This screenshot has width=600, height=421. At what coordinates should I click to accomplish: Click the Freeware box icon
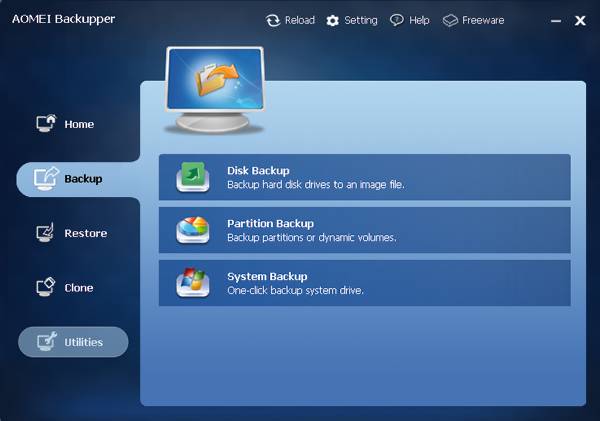pos(450,20)
